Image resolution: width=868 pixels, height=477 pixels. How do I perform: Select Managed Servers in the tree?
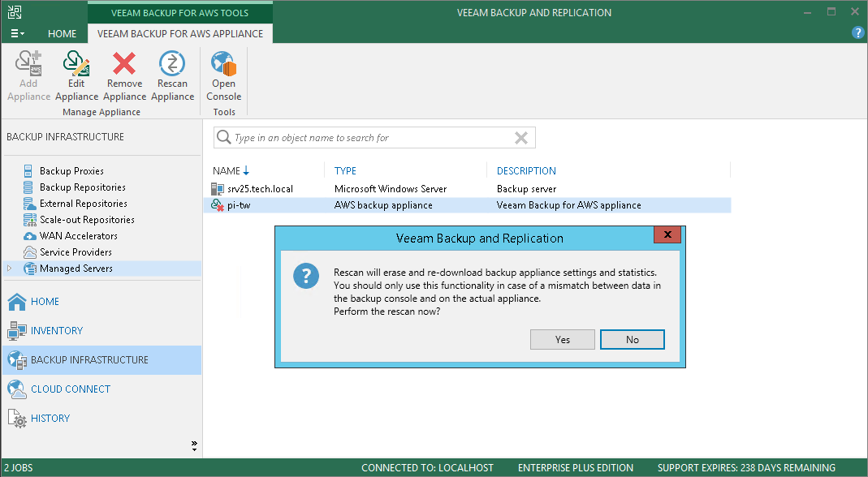[x=76, y=269]
